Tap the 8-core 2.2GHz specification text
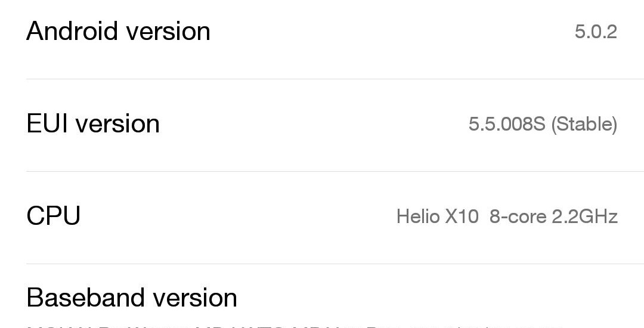This screenshot has width=644, height=328. pyautogui.click(x=553, y=216)
